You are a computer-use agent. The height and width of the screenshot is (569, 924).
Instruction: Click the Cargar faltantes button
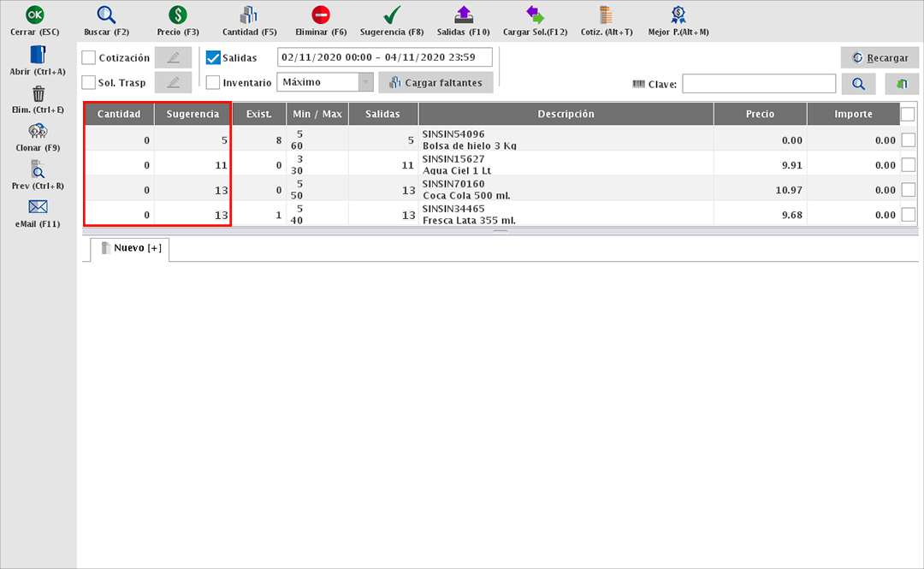[436, 83]
